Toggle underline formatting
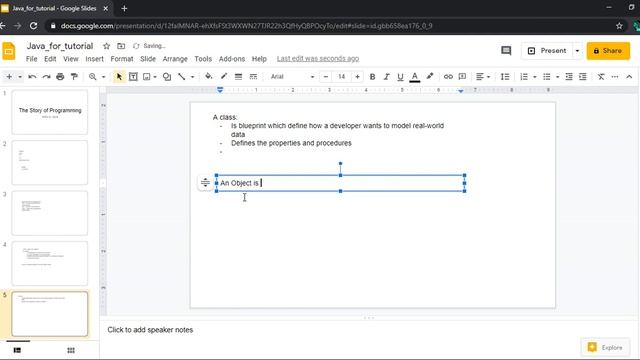Viewport: 640px width, 360px height. [400, 77]
